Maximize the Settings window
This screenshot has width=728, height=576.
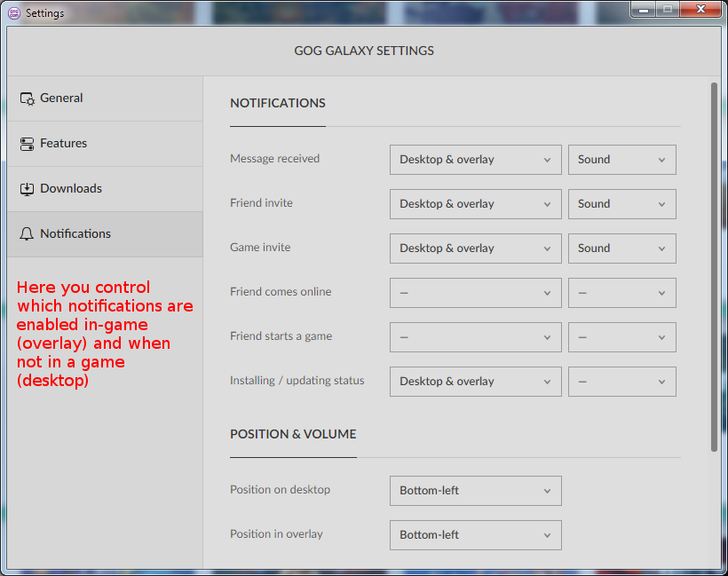(667, 9)
